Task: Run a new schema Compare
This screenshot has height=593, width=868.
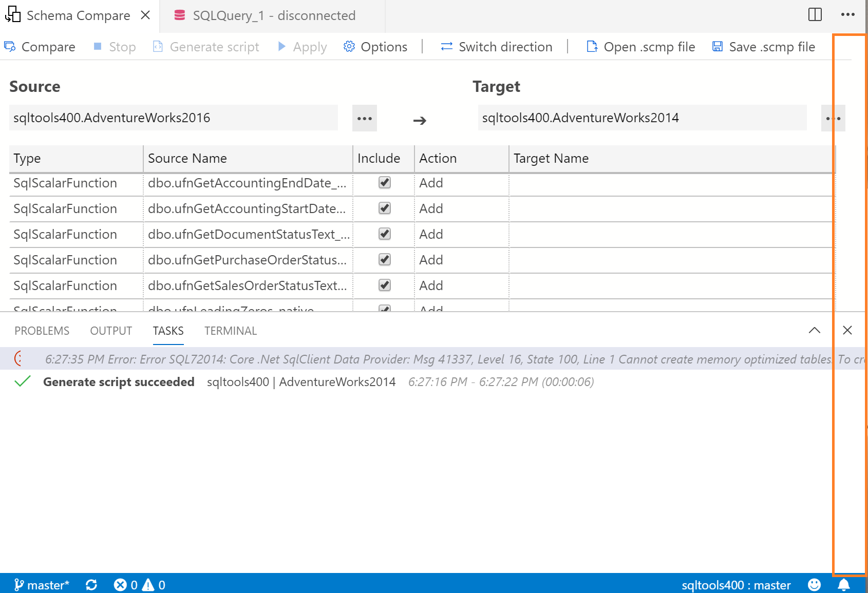Action: coord(40,47)
